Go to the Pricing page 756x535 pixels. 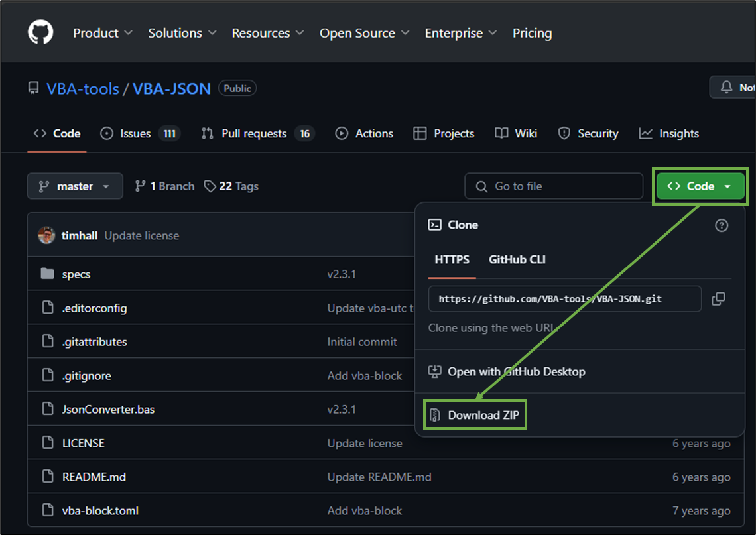533,33
